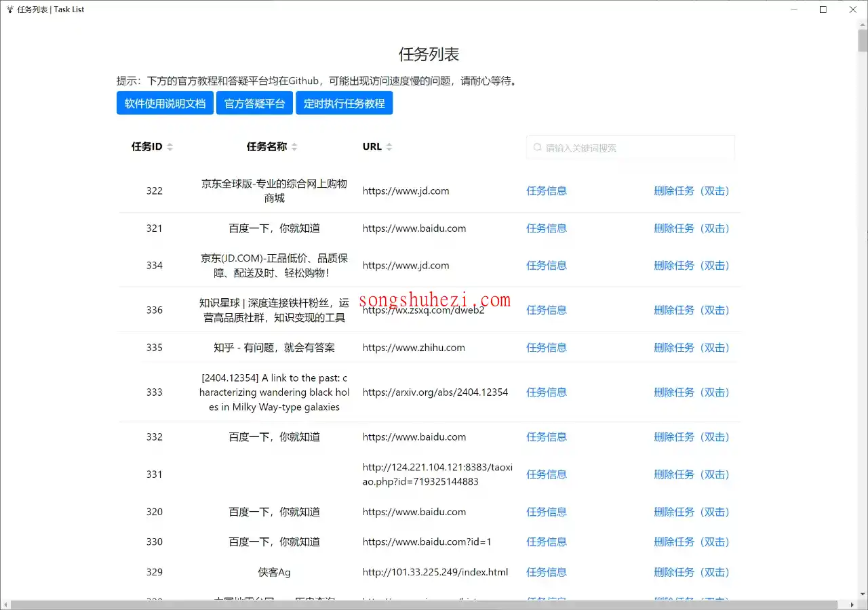Click URL https://www.jd.com in row 334

click(406, 266)
